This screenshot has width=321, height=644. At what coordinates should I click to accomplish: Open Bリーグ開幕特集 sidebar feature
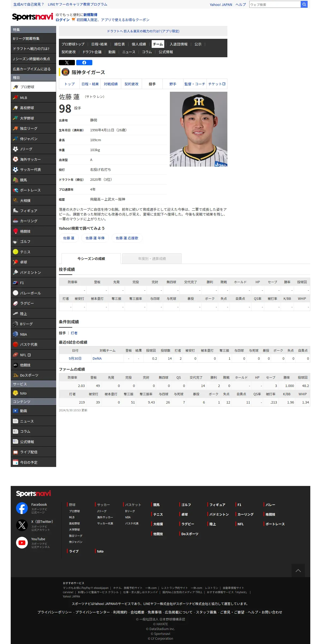click(x=33, y=39)
